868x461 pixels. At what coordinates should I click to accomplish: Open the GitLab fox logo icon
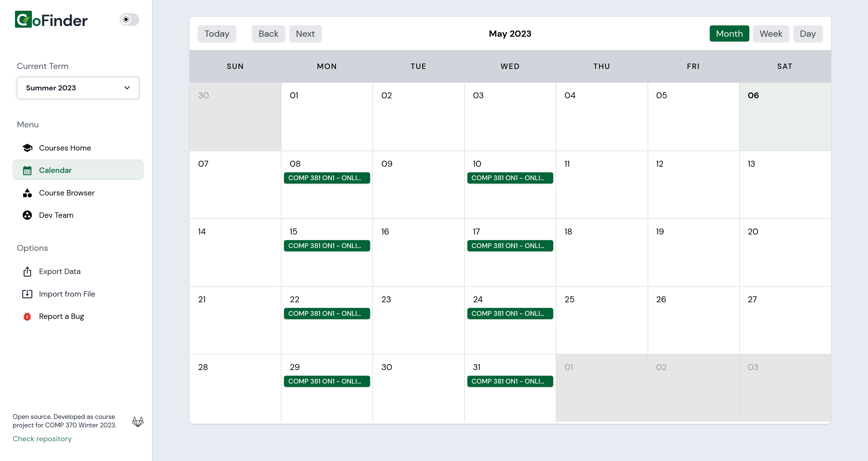(x=138, y=421)
